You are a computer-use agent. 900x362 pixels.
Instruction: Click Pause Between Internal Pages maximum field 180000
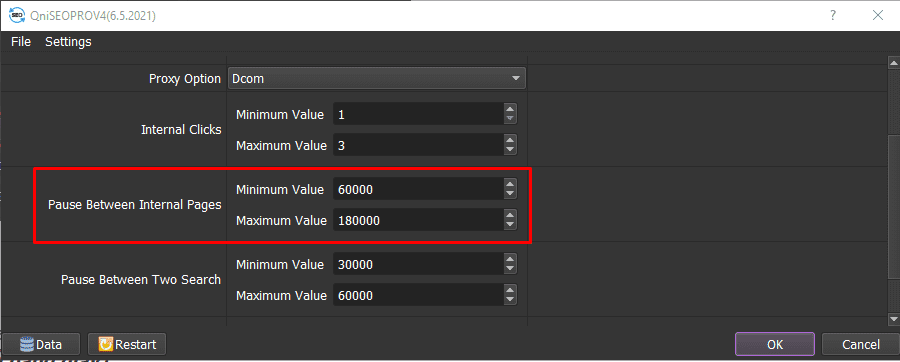[418, 220]
